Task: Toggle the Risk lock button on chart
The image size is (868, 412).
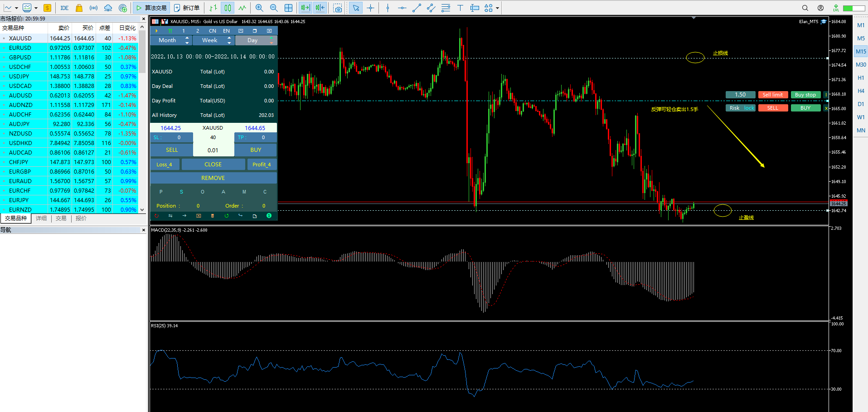Action: 741,108
